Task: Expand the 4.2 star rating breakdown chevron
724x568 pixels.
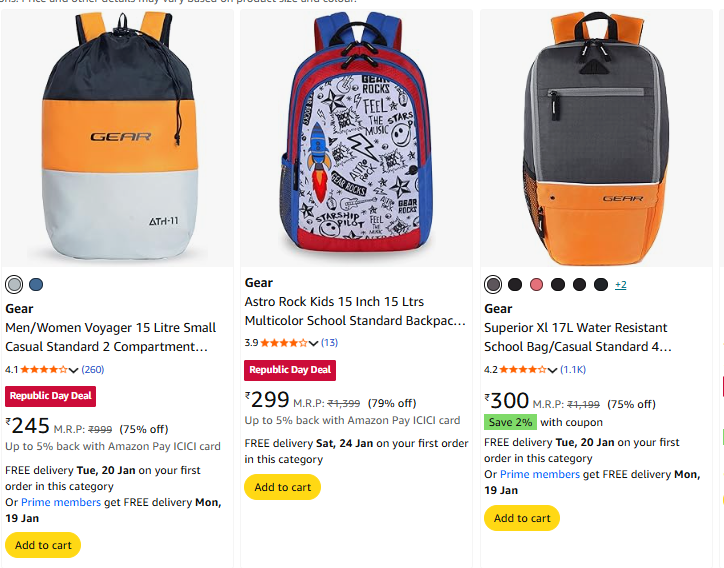Action: point(553,370)
